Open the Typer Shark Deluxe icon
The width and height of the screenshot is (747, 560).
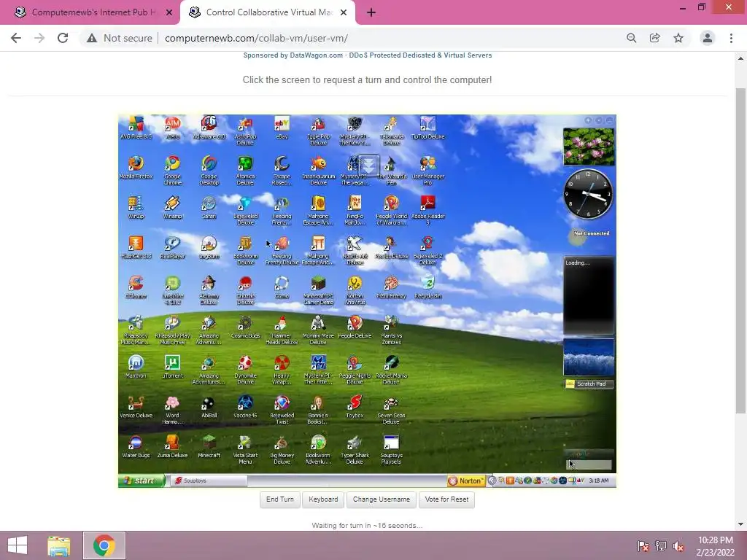tap(355, 449)
